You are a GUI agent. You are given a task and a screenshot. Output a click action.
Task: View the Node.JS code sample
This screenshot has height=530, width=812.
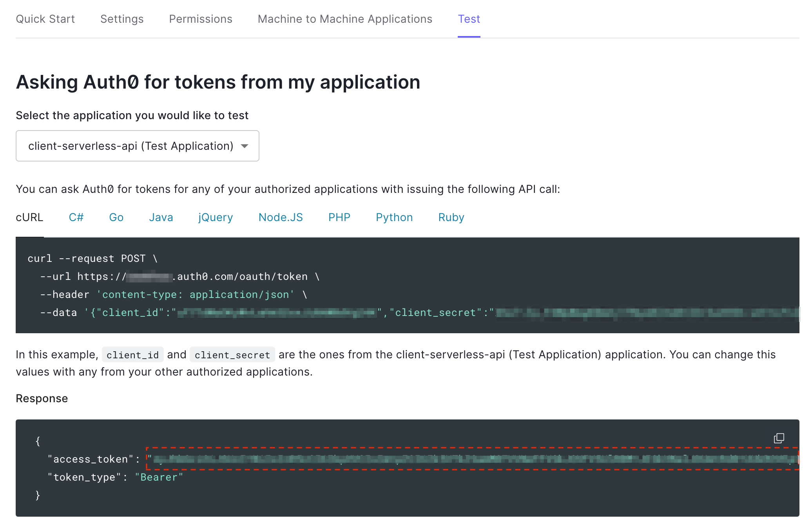tap(281, 217)
